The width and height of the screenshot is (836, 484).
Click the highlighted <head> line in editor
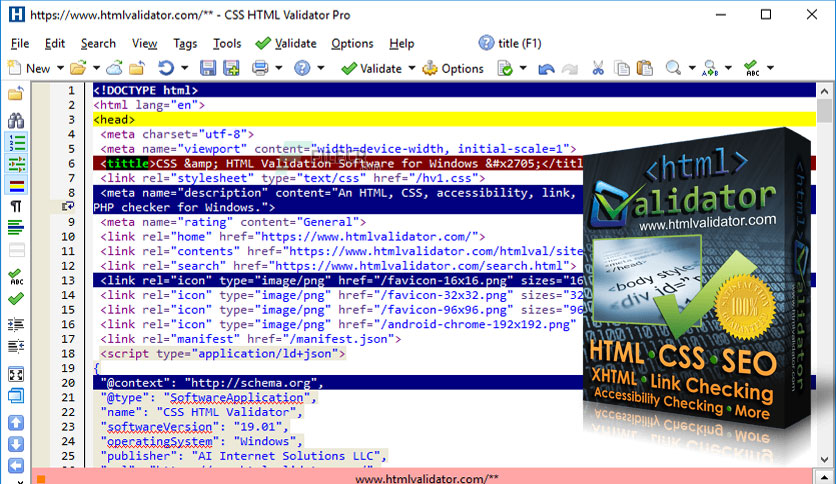tap(454, 119)
